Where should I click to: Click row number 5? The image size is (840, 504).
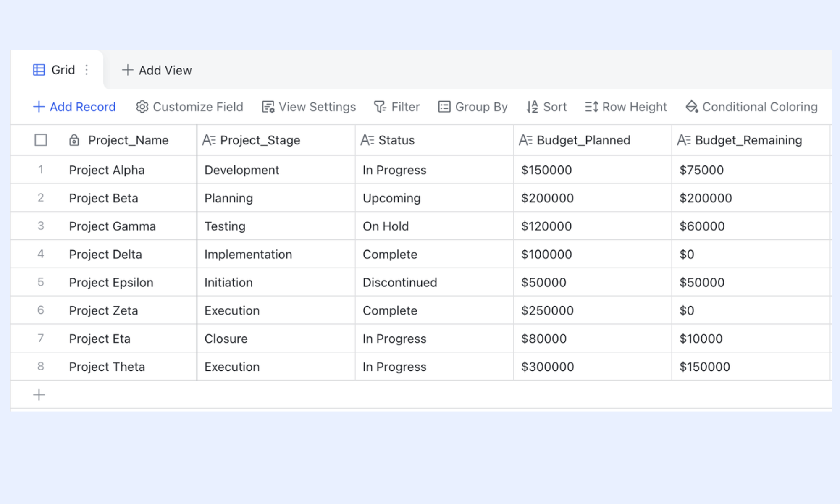click(x=41, y=282)
